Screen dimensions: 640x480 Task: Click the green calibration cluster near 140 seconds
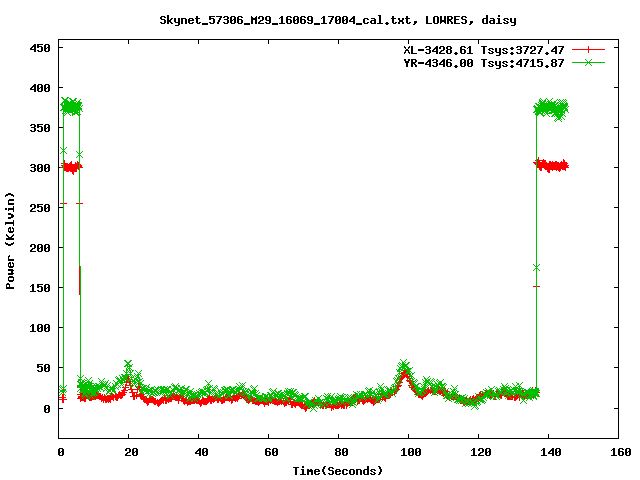551,109
